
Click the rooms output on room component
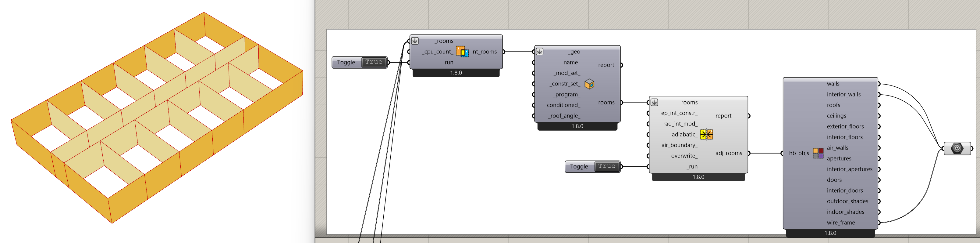[x=606, y=102]
